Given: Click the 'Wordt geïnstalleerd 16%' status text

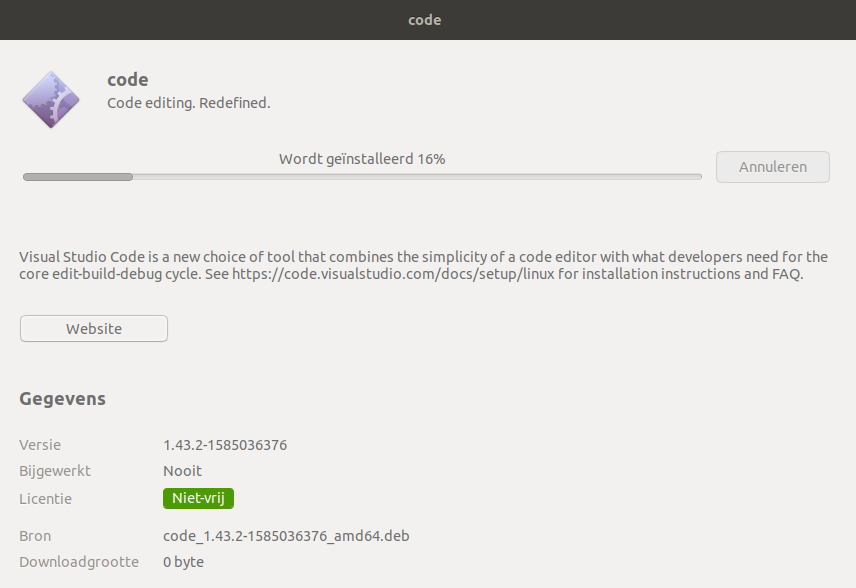Looking at the screenshot, I should 362,159.
